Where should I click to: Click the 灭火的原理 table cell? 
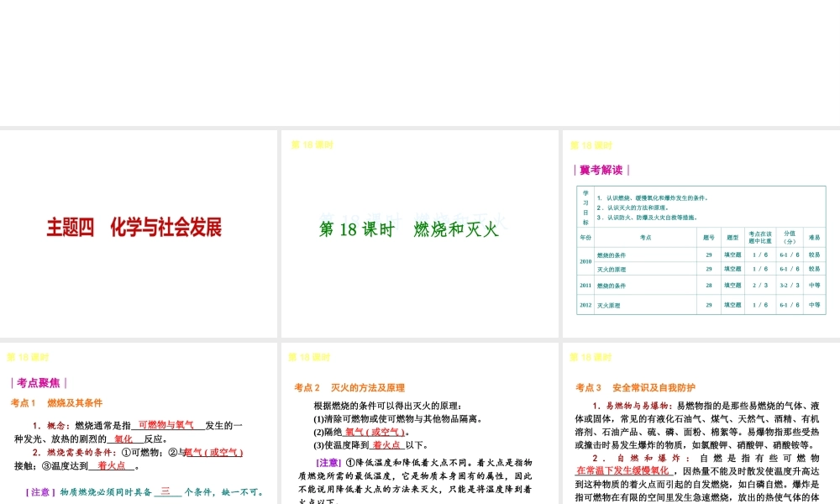coord(612,270)
